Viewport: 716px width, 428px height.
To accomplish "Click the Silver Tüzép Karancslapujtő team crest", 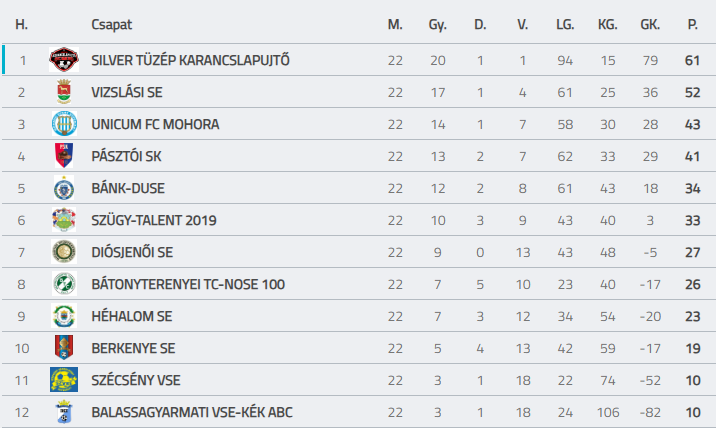I will (64, 60).
